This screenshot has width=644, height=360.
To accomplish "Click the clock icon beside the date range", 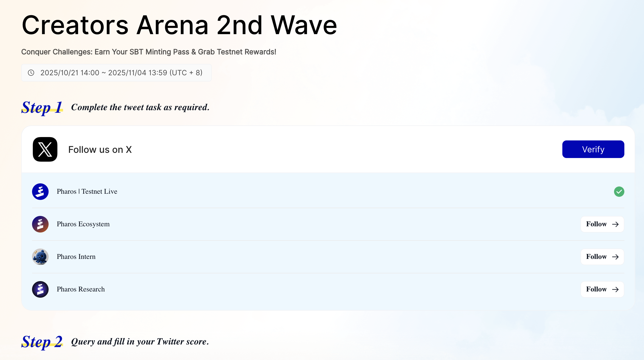I will pos(31,73).
